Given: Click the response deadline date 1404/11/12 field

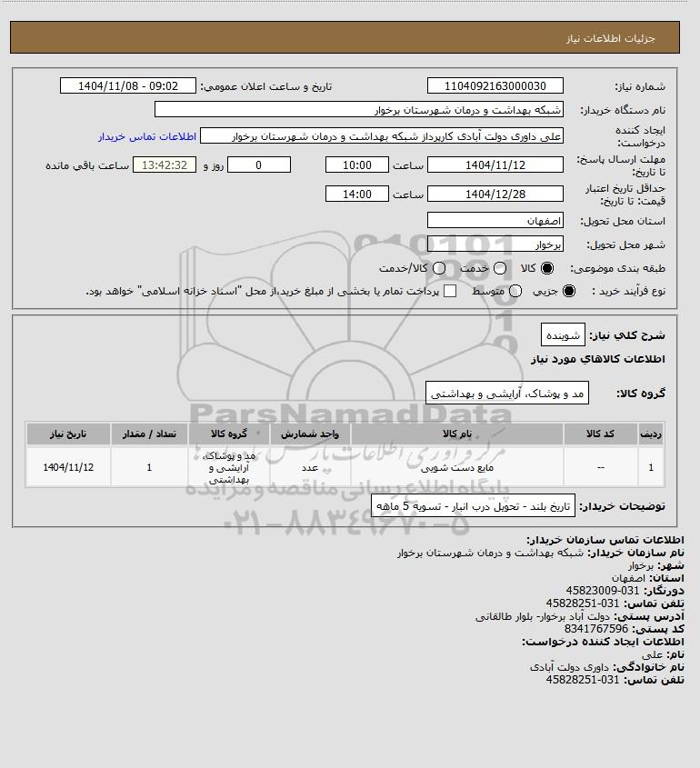Looking at the screenshot, I should tap(495, 165).
